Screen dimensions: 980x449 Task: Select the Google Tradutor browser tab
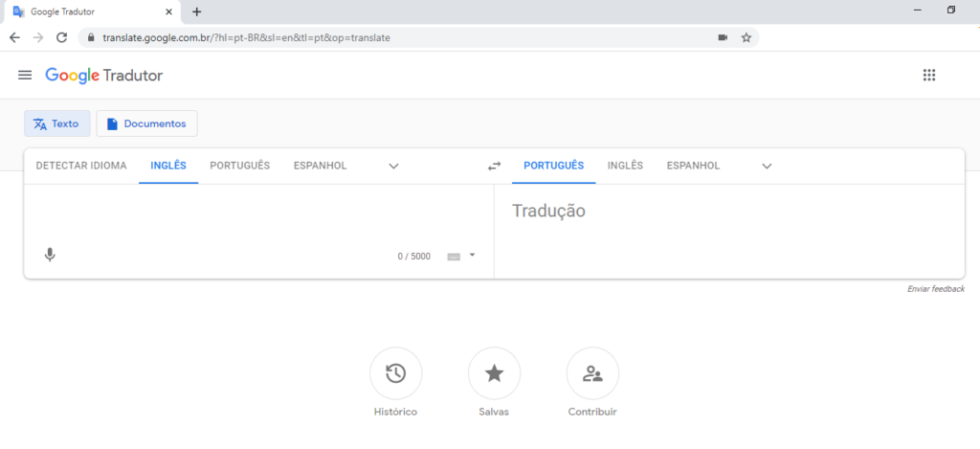pyautogui.click(x=91, y=11)
